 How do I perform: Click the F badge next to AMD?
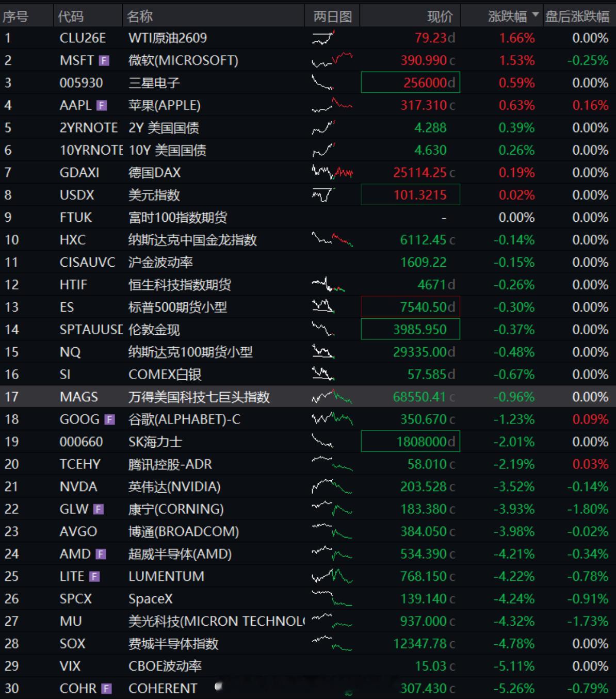[x=101, y=555]
